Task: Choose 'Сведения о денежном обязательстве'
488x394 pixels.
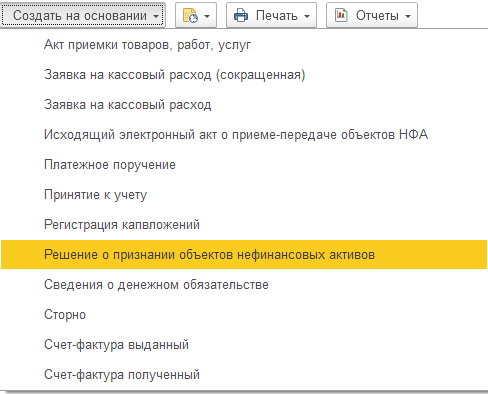Action: click(x=244, y=285)
